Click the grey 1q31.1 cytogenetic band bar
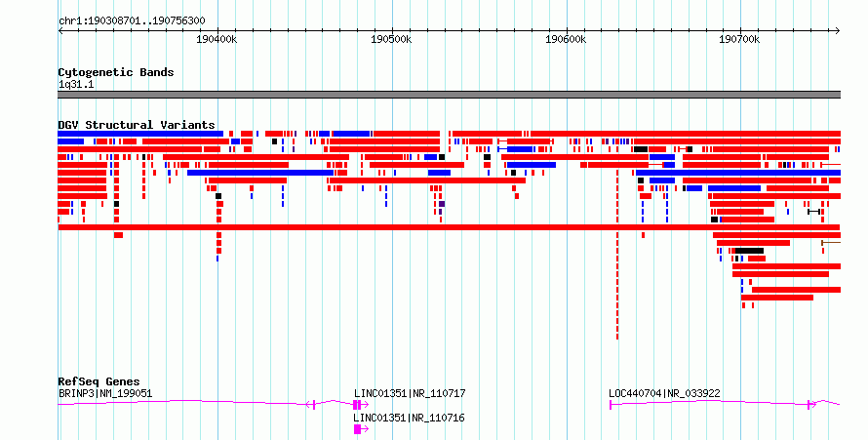868x440 pixels. (x=449, y=96)
